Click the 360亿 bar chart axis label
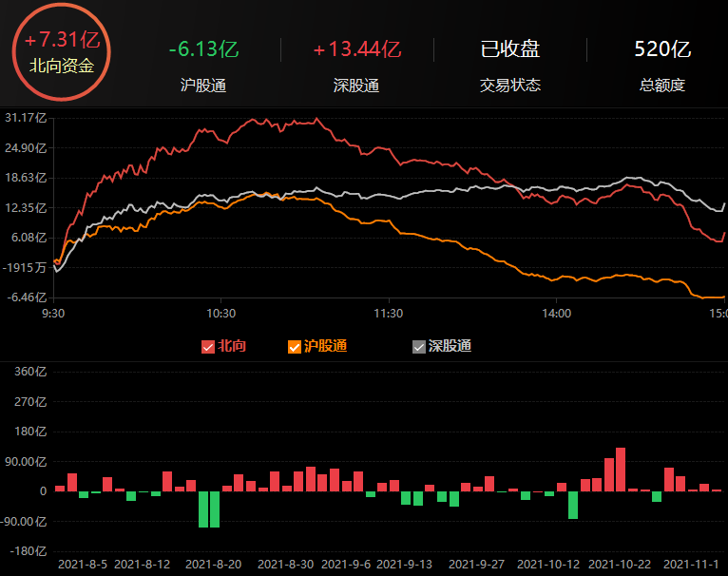 coord(30,372)
